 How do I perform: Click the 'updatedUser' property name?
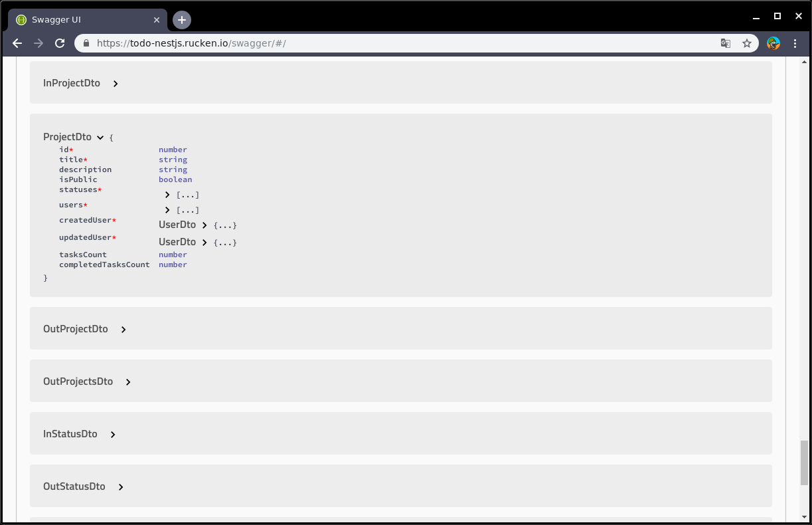[86, 237]
